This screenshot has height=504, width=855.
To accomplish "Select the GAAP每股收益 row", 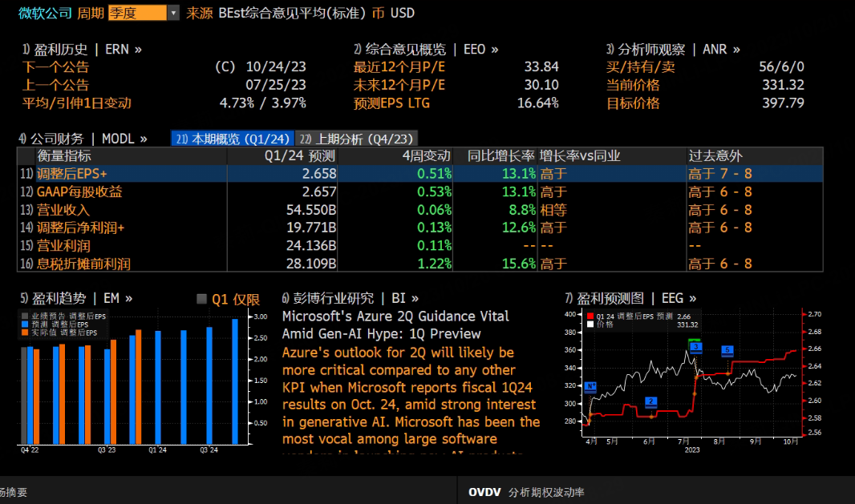I will 419,192.
